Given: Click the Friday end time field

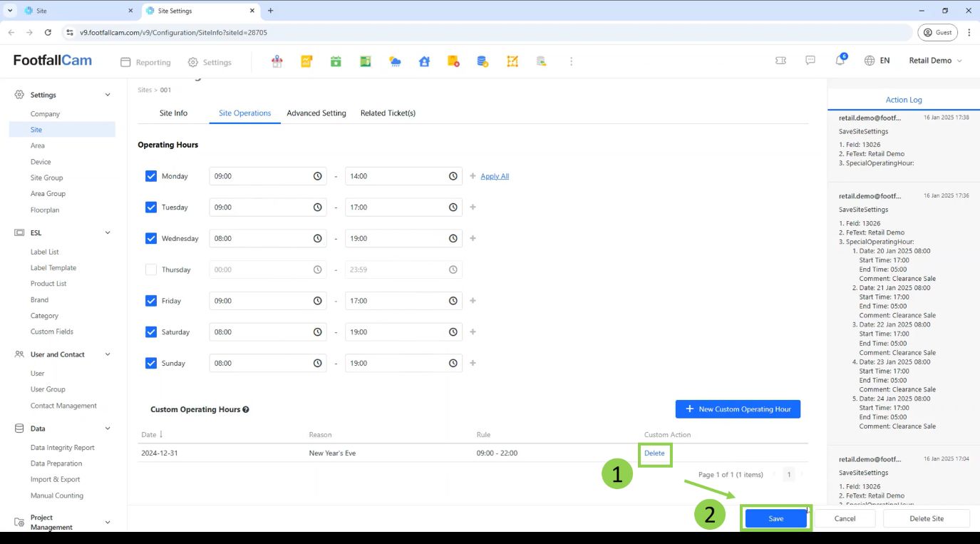Looking at the screenshot, I should [x=396, y=301].
